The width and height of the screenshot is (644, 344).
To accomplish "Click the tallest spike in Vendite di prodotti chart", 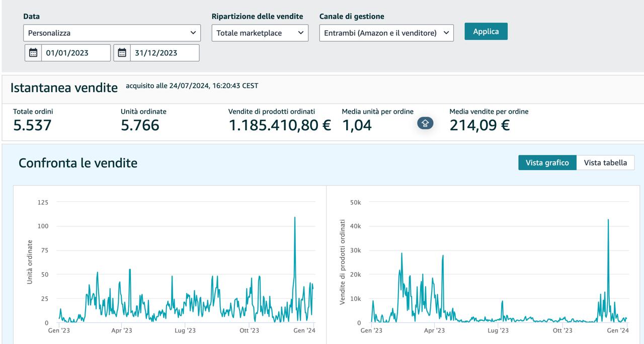I will tap(608, 220).
